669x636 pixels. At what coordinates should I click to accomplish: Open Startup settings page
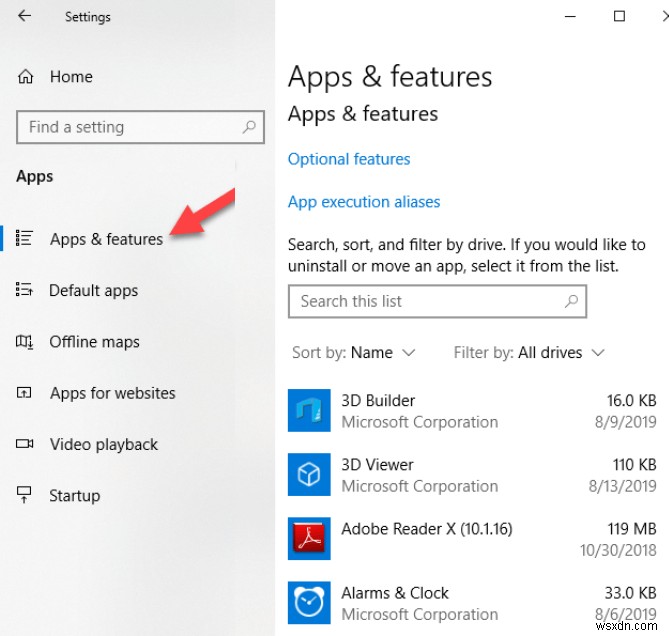point(75,496)
